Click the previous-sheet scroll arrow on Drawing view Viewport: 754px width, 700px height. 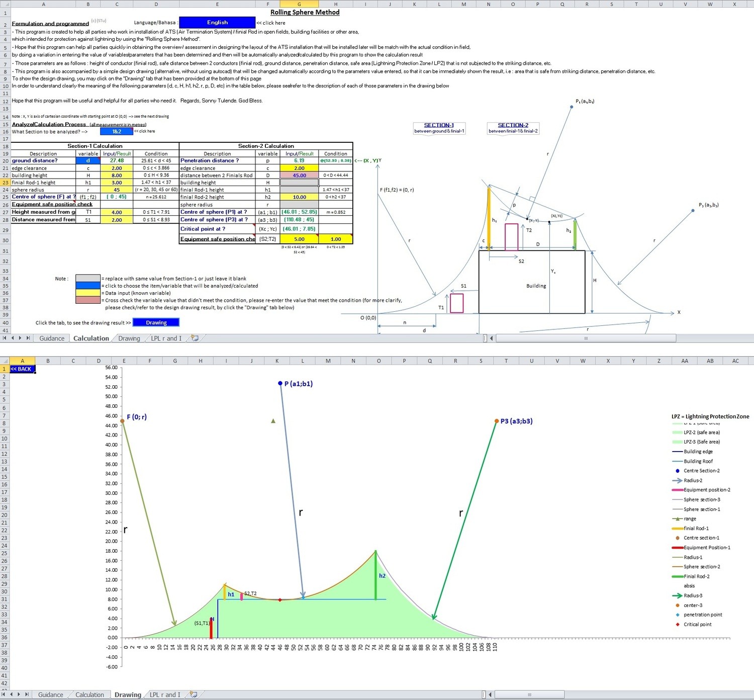coord(13,694)
